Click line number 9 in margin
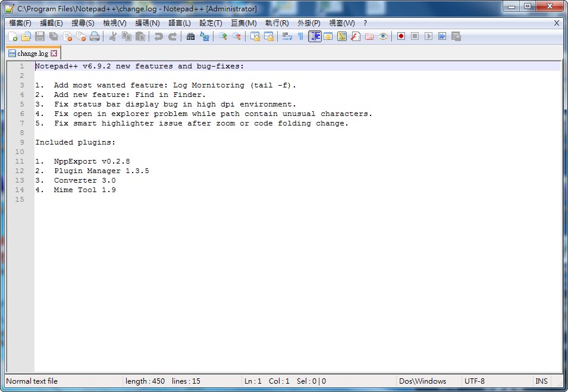Screen dimensions: 568x392 coord(22,142)
